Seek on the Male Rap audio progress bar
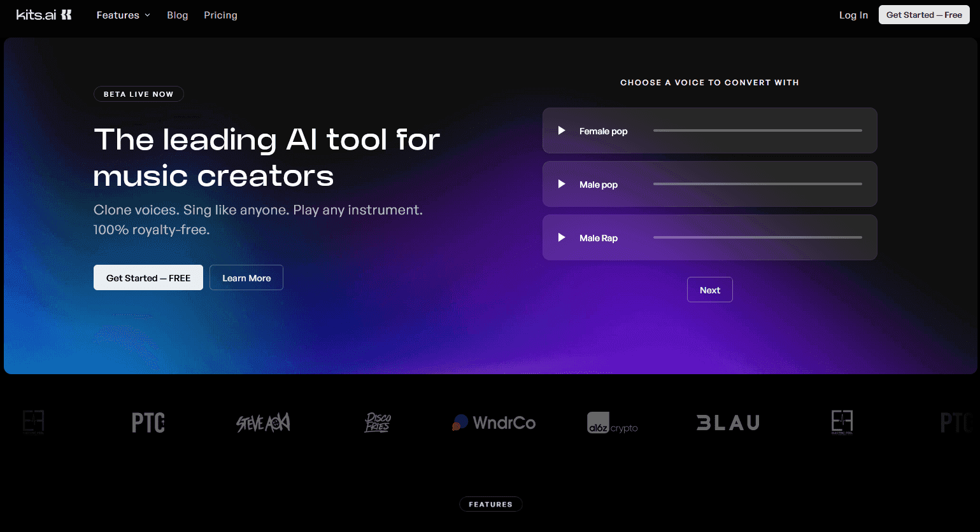This screenshot has height=532, width=980. click(758, 237)
